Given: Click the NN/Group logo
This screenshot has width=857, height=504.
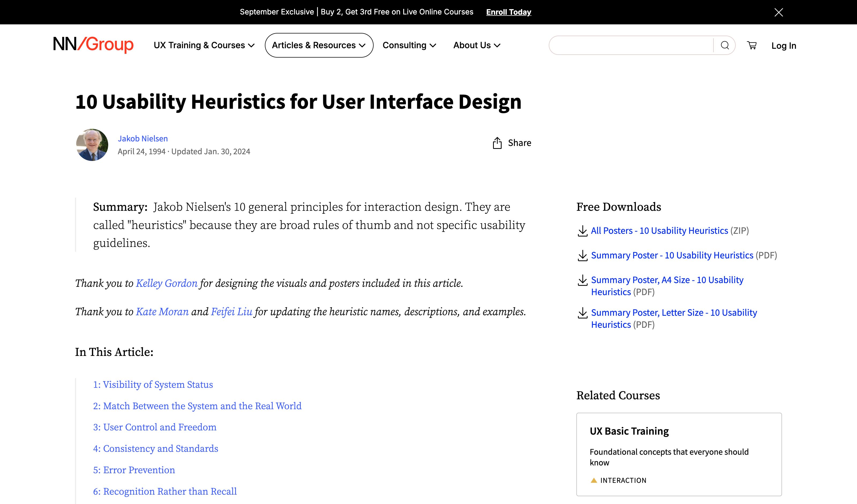Looking at the screenshot, I should (x=93, y=44).
